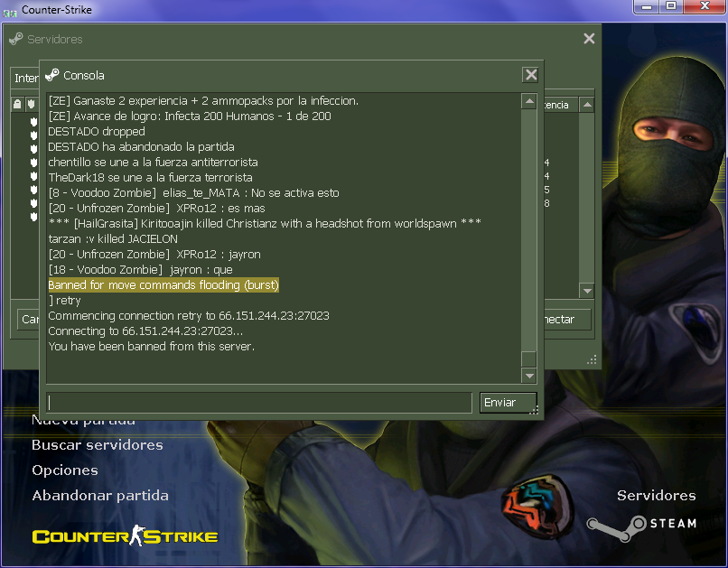Screen dimensions: 728x568
Task: Click console scrollbar up arrow
Action: pyautogui.click(x=528, y=101)
